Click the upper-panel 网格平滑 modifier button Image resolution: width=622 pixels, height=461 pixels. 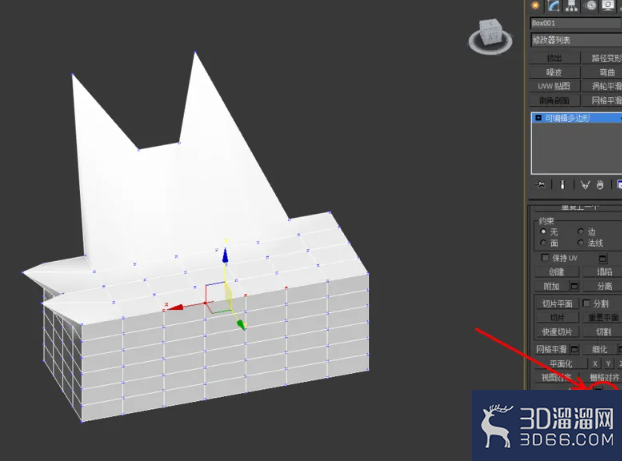click(x=602, y=100)
